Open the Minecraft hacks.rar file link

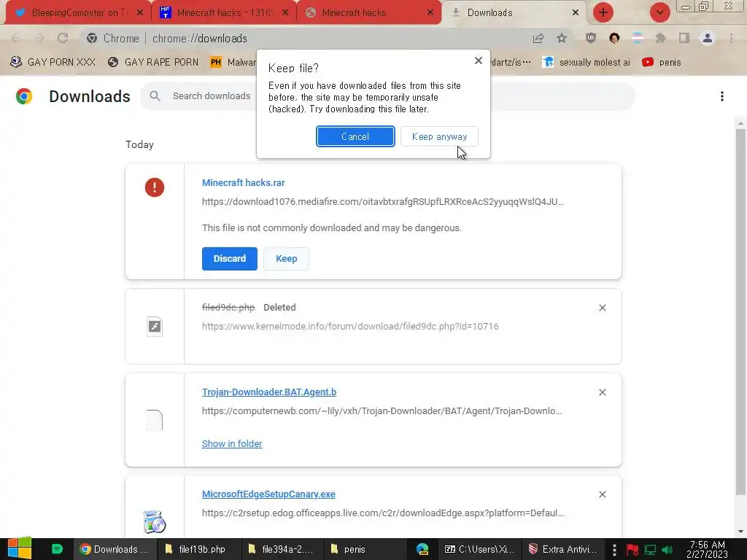pos(244,183)
